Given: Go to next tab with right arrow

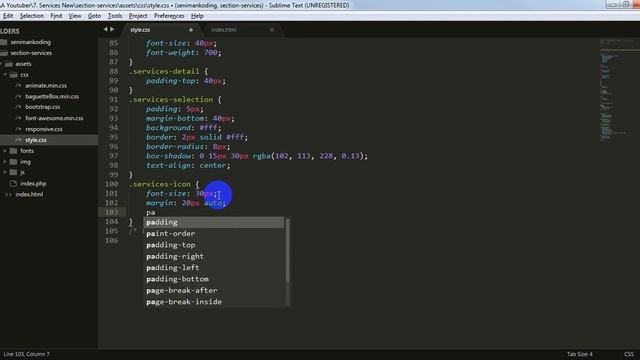Looking at the screenshot, I should tap(112, 29).
